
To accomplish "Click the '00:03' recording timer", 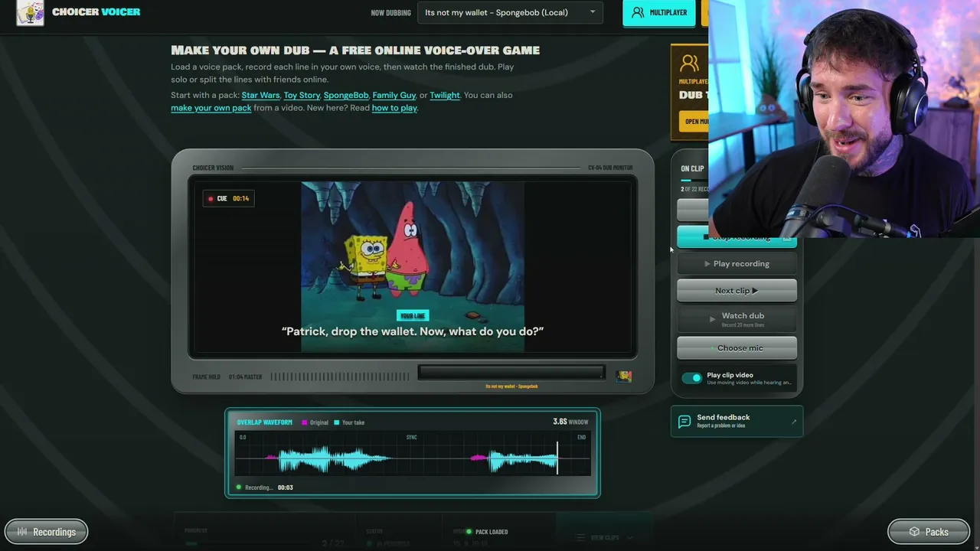I will click(285, 487).
